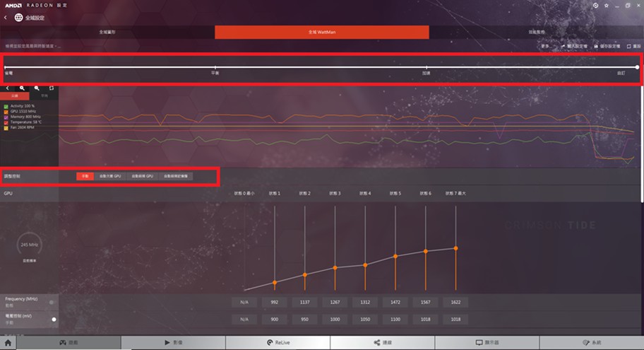
Task: Click the star favorites icon in title bar
Action: click(x=606, y=6)
